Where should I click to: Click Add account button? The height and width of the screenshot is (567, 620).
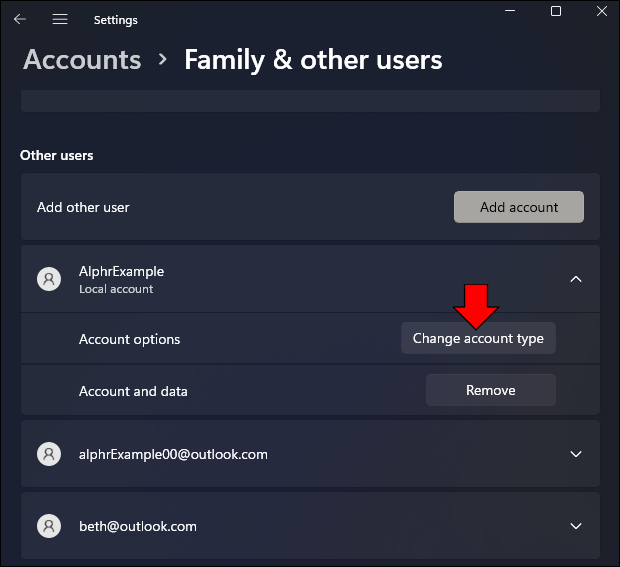click(519, 207)
